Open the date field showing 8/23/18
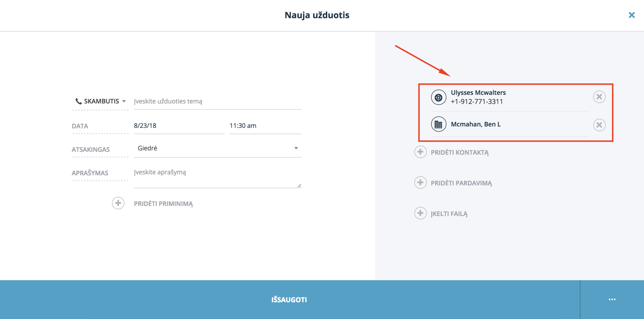The width and height of the screenshot is (644, 319). tap(179, 126)
